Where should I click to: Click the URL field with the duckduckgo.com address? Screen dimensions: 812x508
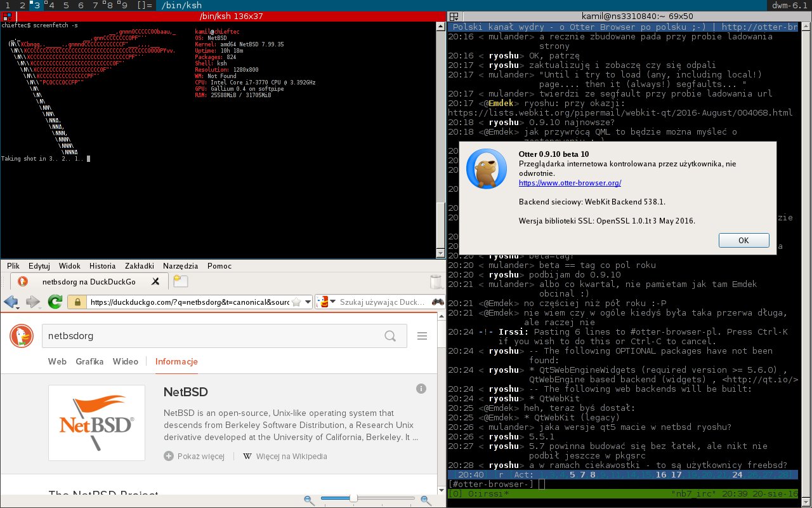pos(189,302)
